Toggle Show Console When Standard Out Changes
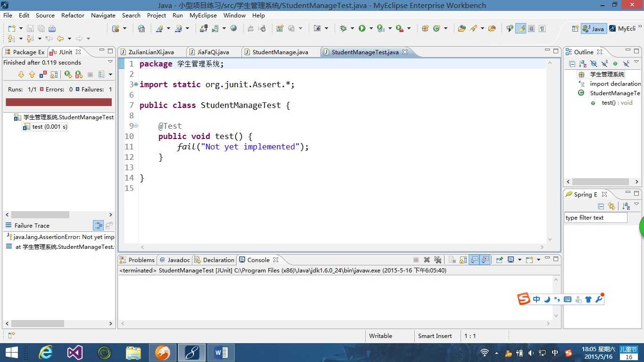 tap(474, 260)
